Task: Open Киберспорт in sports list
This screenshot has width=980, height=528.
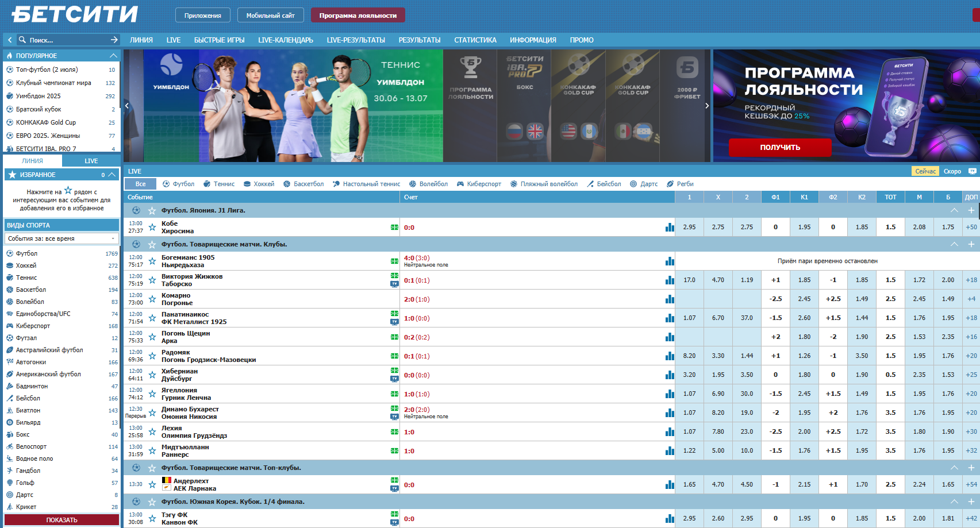Action: pos(33,326)
